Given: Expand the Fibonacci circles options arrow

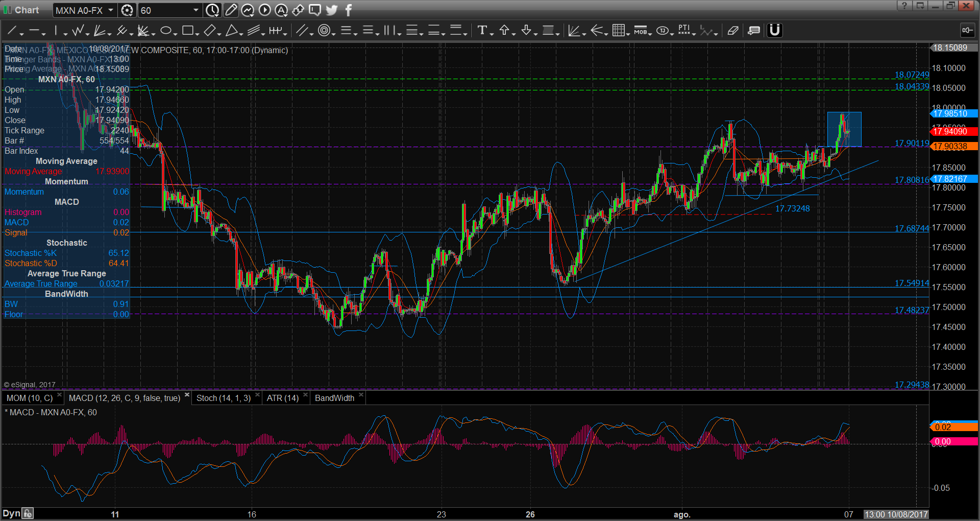Looking at the screenshot, I should pos(333,34).
